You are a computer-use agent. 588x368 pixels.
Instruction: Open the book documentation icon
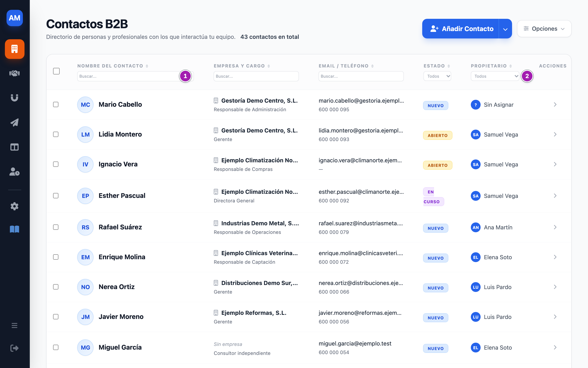coord(14,229)
